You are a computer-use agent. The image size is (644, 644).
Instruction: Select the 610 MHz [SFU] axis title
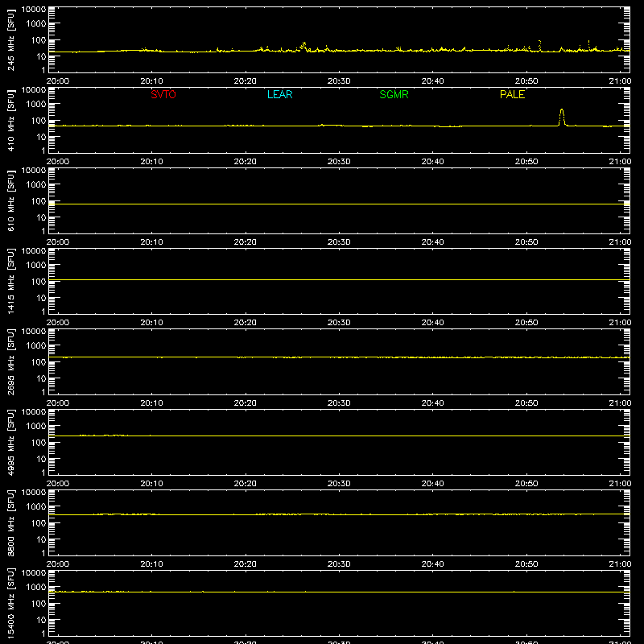click(11, 200)
